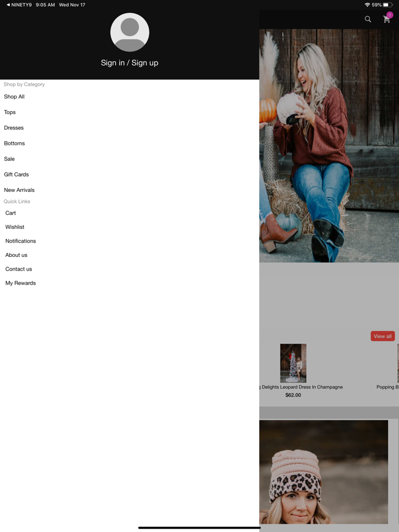The height and width of the screenshot is (532, 399).
Task: Return to NINETY9 app via back arrow
Action: click(x=19, y=5)
